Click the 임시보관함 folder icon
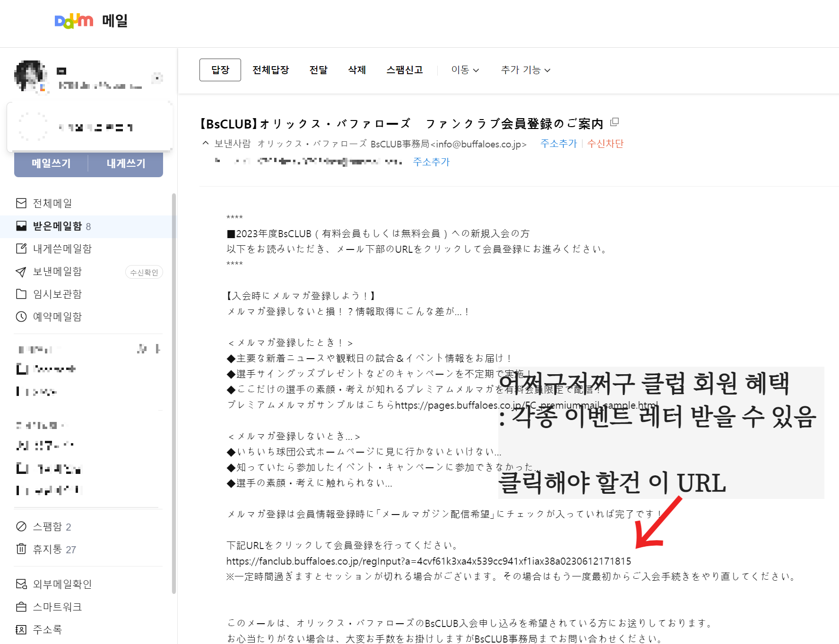Image resolution: width=839 pixels, height=644 pixels. (21, 294)
